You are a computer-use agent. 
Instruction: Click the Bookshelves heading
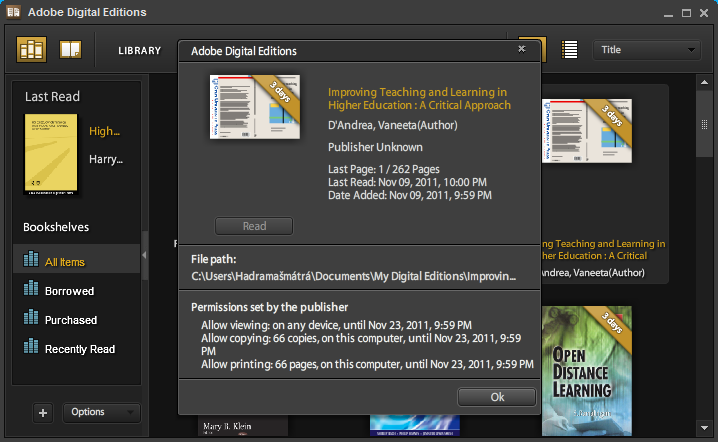[56, 227]
